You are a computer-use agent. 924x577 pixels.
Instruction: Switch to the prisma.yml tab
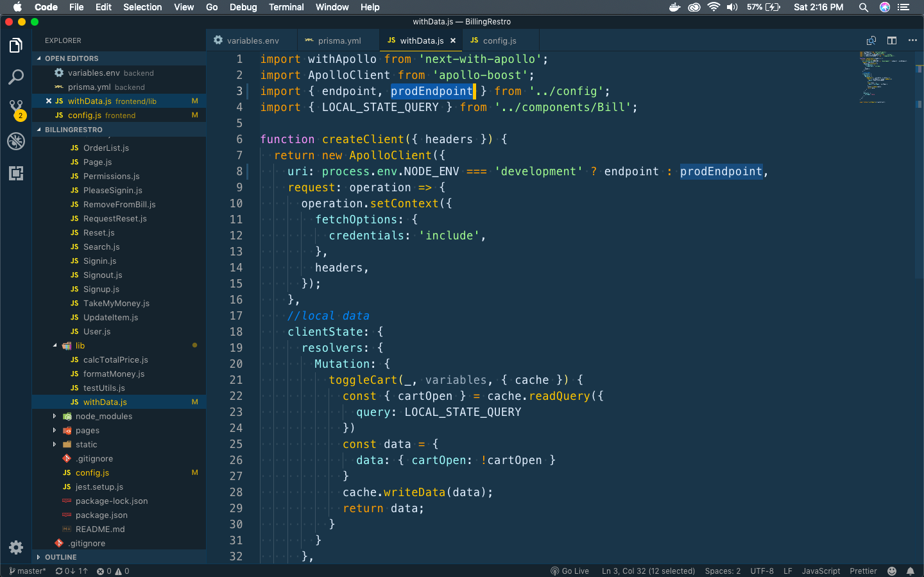(339, 40)
